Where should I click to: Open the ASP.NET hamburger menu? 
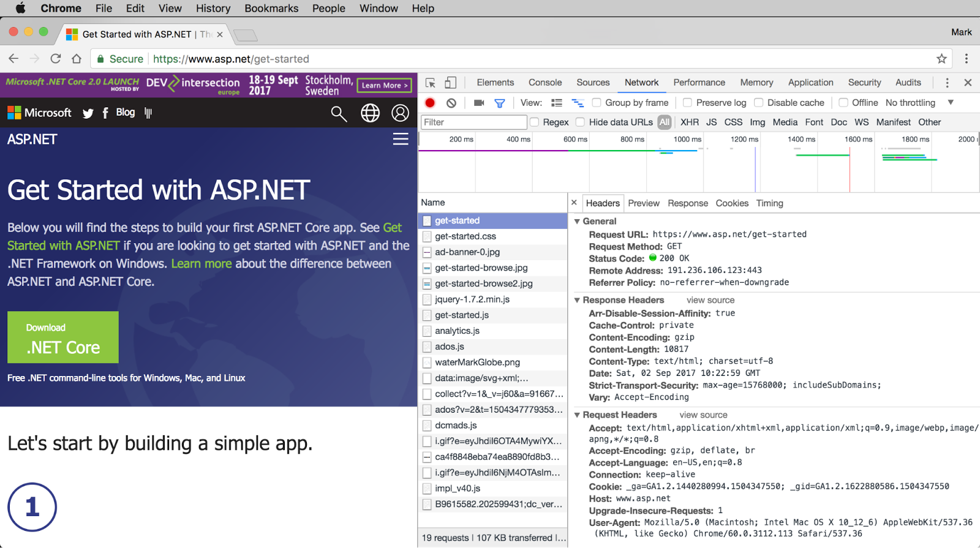[x=401, y=139]
